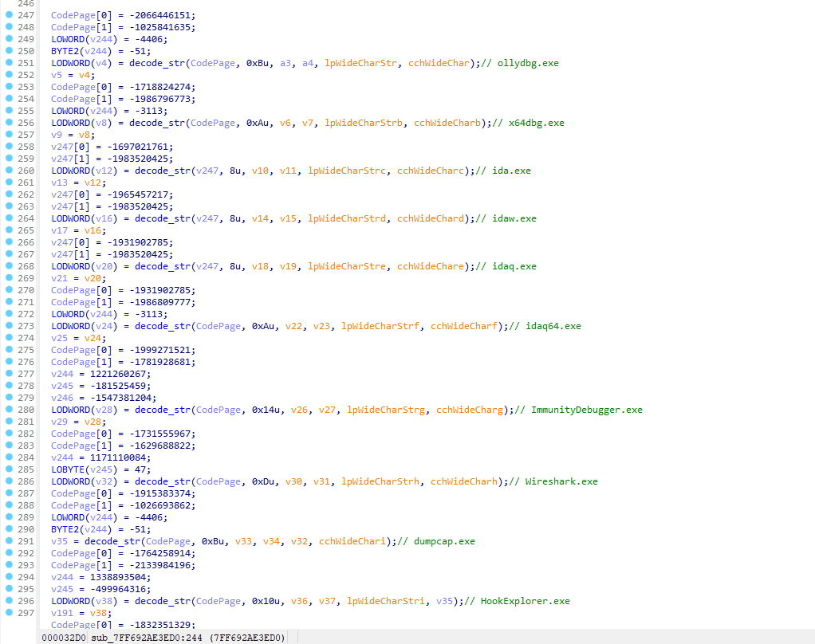The width and height of the screenshot is (815, 644).
Task: Toggle the breakpoint dot on line 251
Action: click(x=9, y=62)
